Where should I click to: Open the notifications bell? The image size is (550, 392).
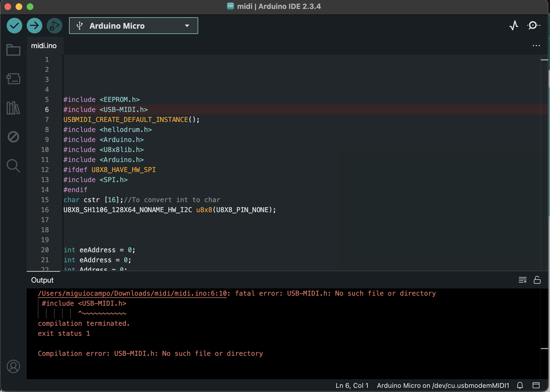click(x=520, y=385)
